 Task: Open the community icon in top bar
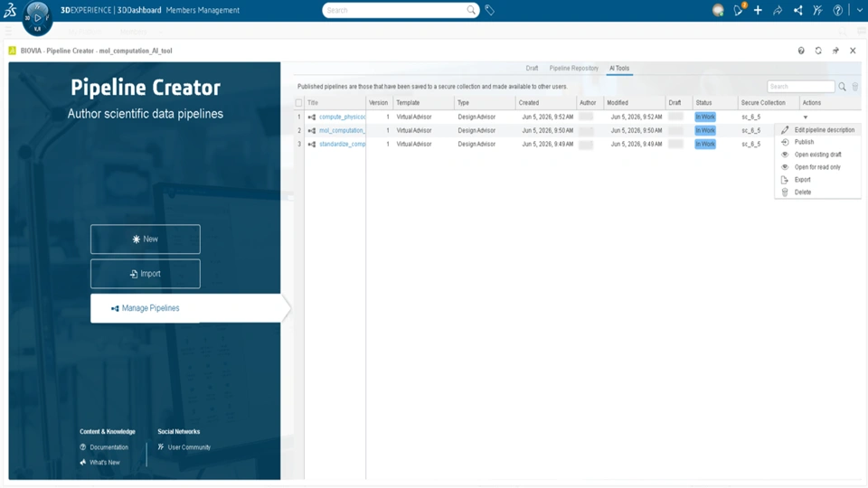coord(817,10)
